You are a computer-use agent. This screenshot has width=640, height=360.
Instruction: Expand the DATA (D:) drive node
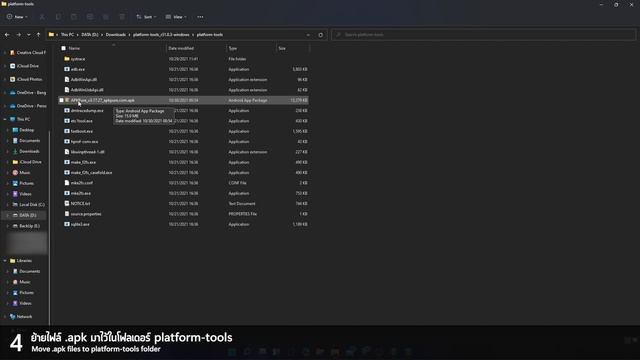pos(7,215)
